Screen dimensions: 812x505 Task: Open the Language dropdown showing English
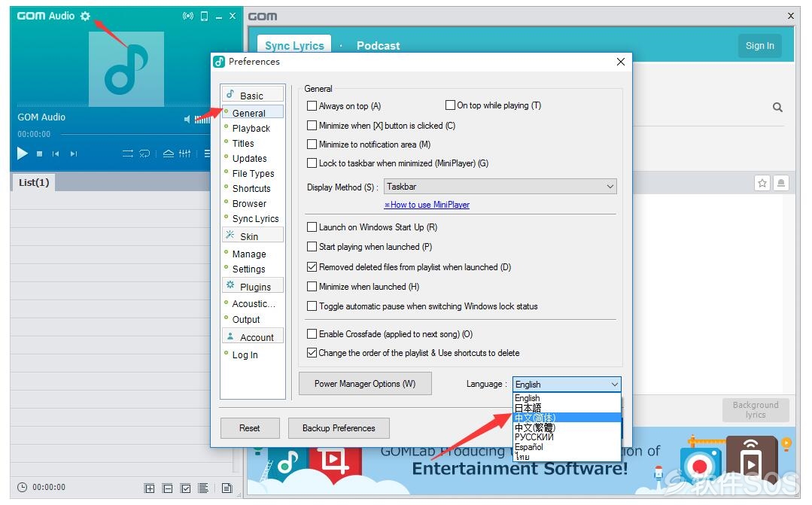(567, 385)
